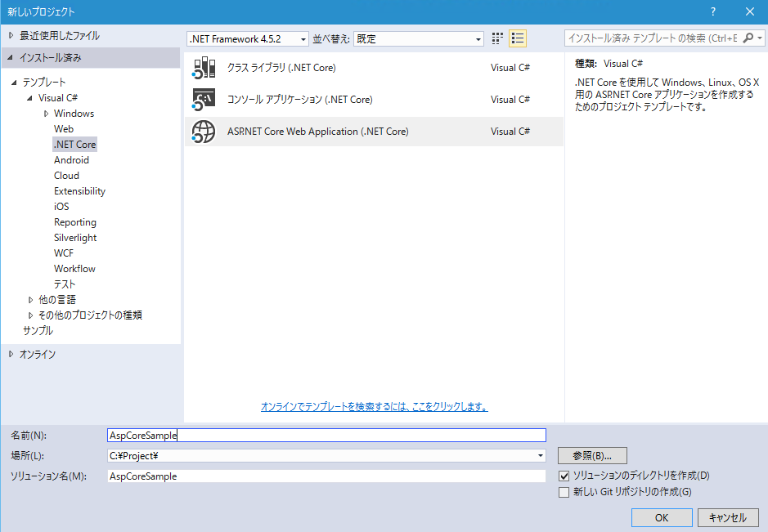Image resolution: width=768 pixels, height=532 pixels.
Task: Click the キャンセル button
Action: (x=728, y=518)
